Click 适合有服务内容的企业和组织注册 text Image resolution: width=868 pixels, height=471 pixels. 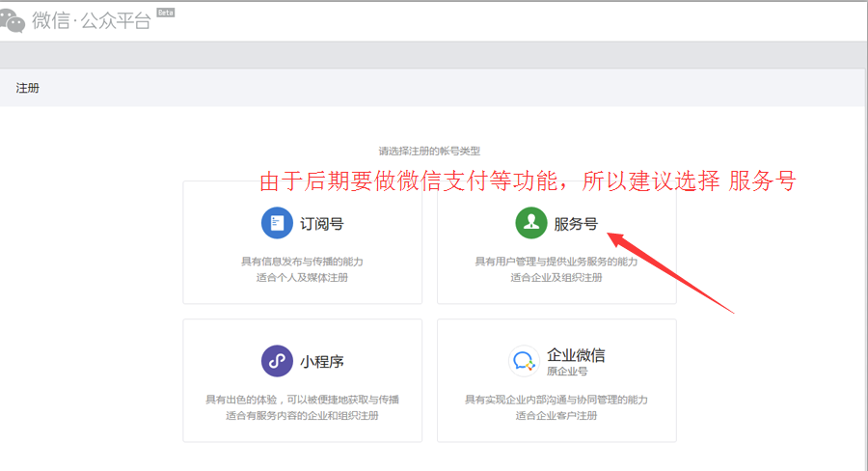(302, 416)
